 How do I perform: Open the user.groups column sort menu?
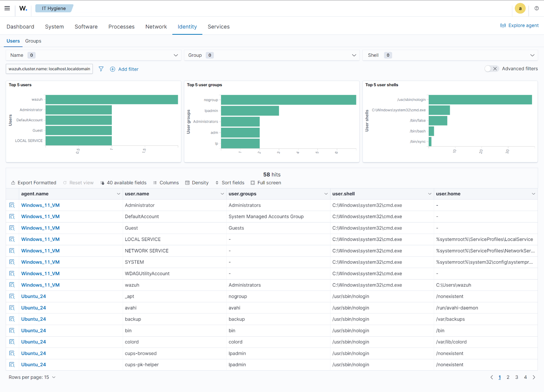click(x=325, y=194)
